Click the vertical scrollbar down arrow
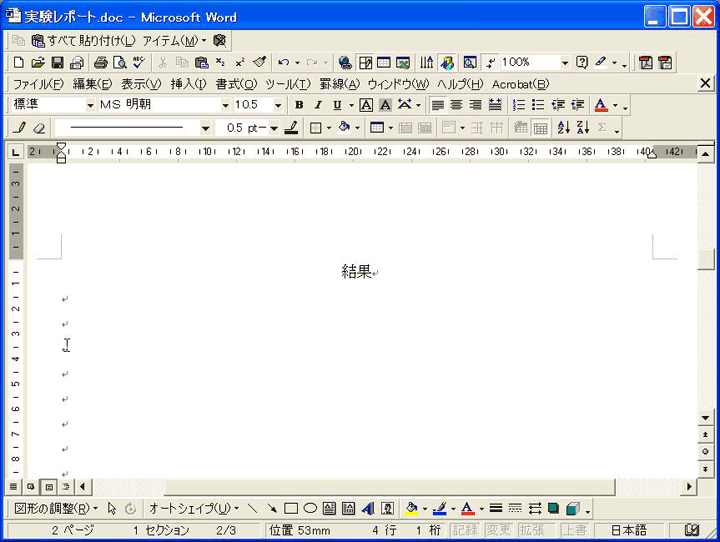720x542 pixels. 706,418
